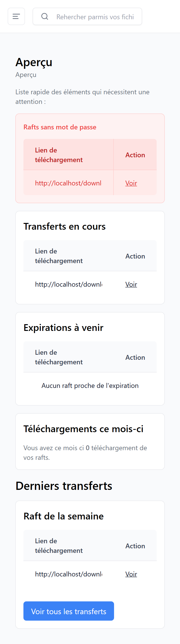Image resolution: width=180 pixels, height=644 pixels.
Task: Click Voir in Transferts en cours
Action: [131, 284]
